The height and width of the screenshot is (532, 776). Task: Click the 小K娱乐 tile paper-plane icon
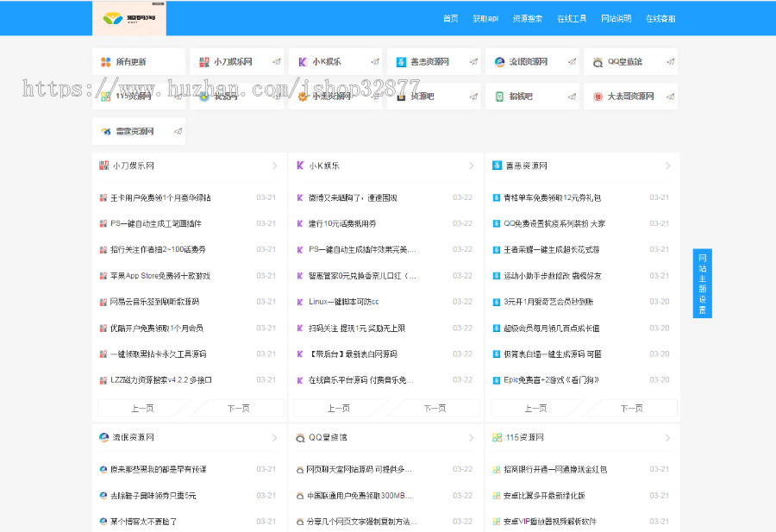pos(375,62)
